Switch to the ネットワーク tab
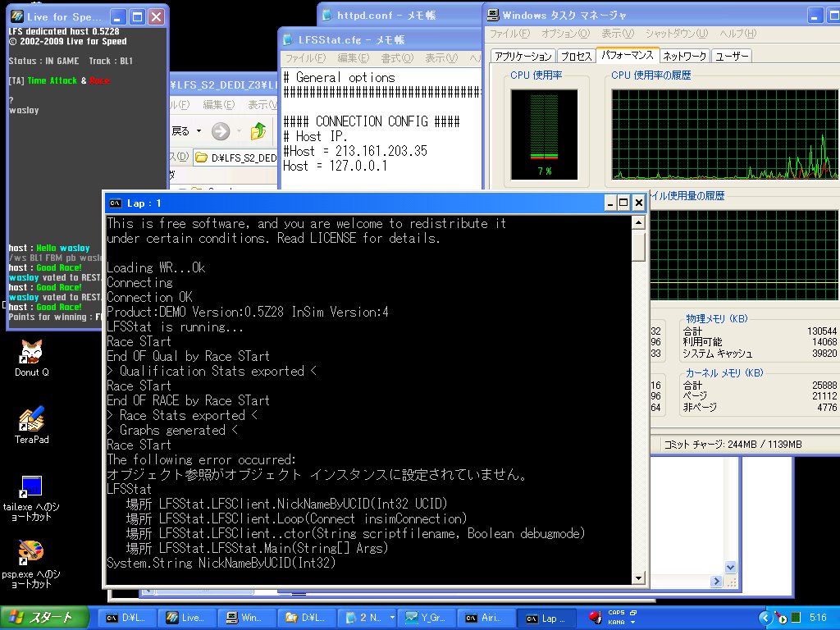 click(x=684, y=57)
